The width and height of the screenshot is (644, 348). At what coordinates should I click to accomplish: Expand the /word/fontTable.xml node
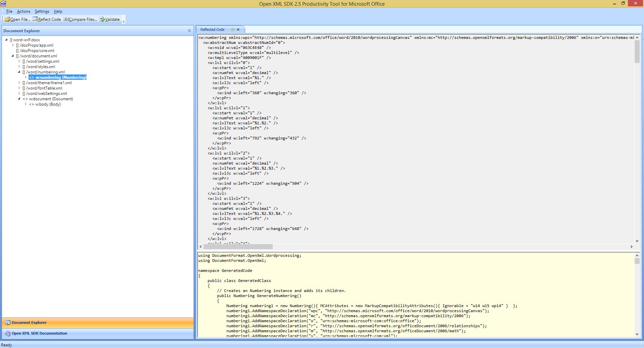point(19,88)
